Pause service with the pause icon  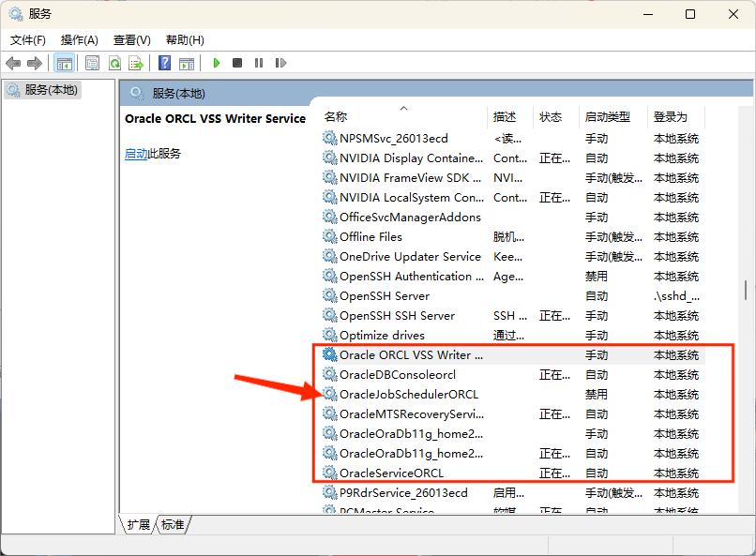[259, 63]
